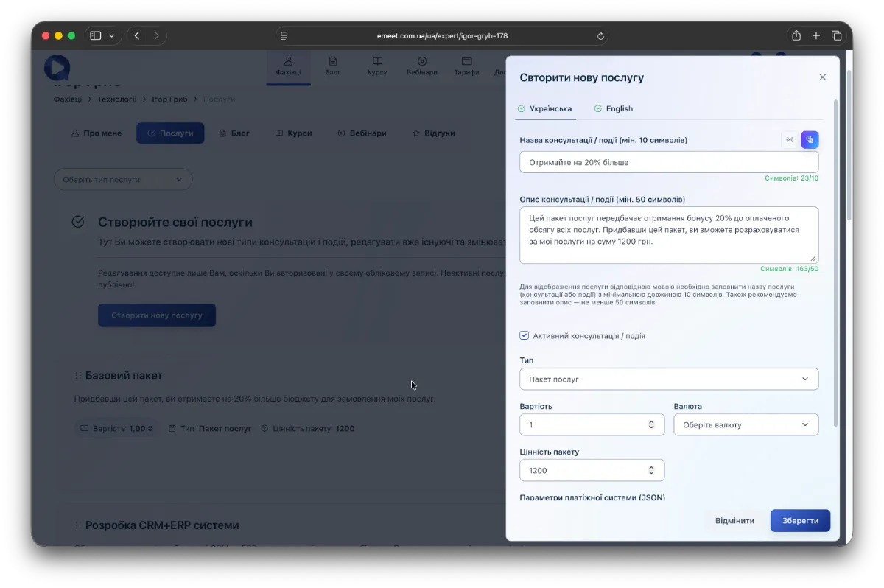Click Safari's new tab plus icon
This screenshot has width=884, height=588.
tap(816, 35)
